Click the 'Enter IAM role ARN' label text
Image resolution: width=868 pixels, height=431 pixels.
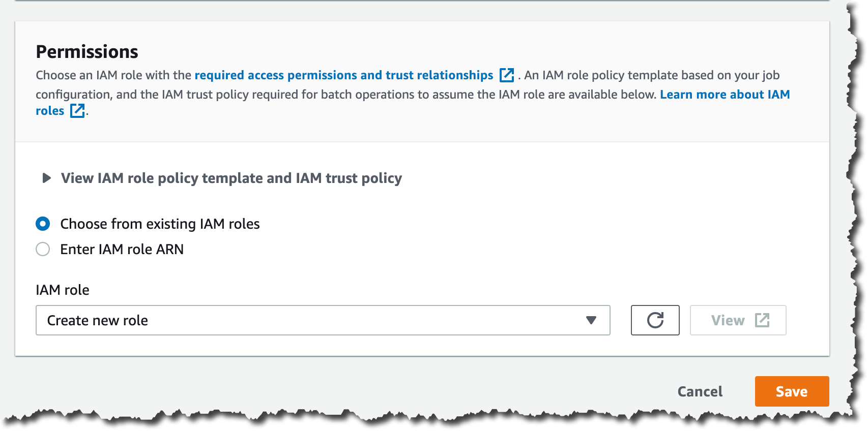(122, 249)
